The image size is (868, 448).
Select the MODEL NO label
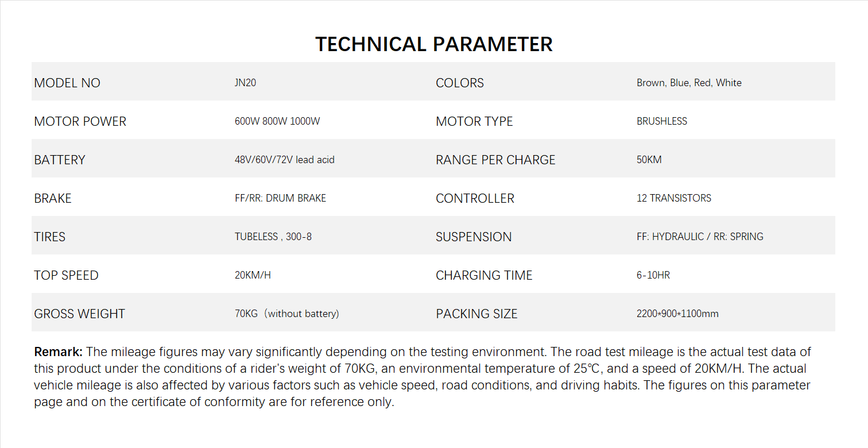coord(67,83)
